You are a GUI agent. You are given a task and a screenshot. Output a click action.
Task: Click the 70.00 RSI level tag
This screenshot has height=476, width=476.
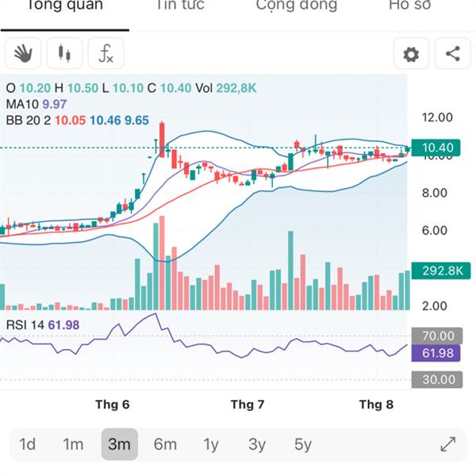coord(437,336)
